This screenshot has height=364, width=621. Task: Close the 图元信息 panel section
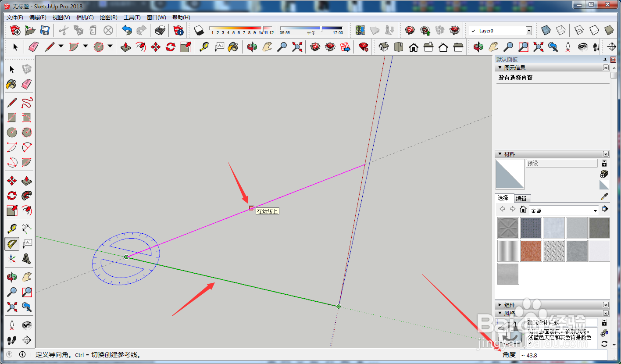[x=606, y=68]
